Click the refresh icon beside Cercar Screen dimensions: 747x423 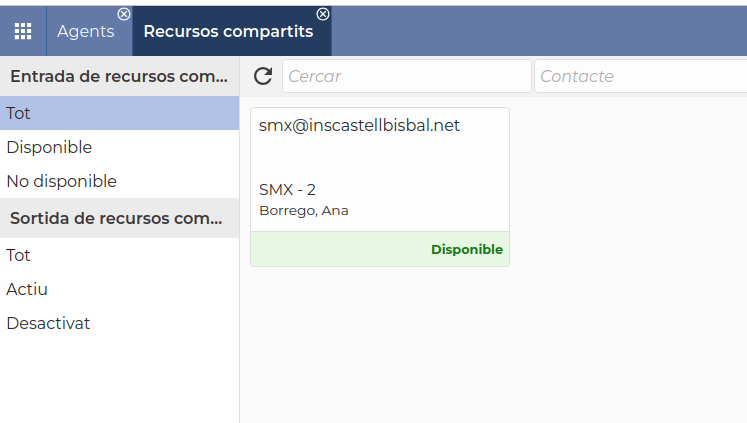click(263, 76)
